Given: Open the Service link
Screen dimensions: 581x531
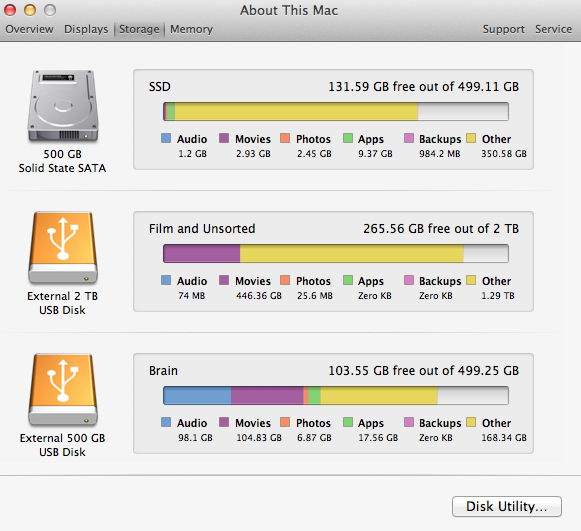Looking at the screenshot, I should coord(553,29).
